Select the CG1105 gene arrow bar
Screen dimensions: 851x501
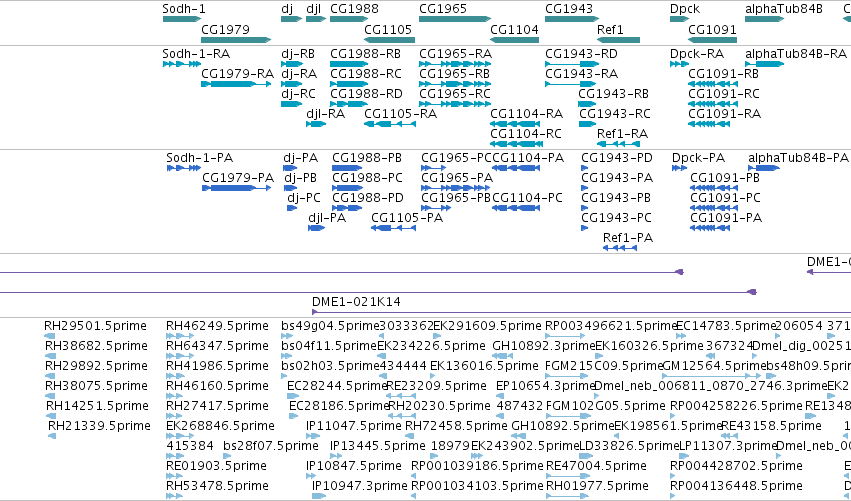389,40
